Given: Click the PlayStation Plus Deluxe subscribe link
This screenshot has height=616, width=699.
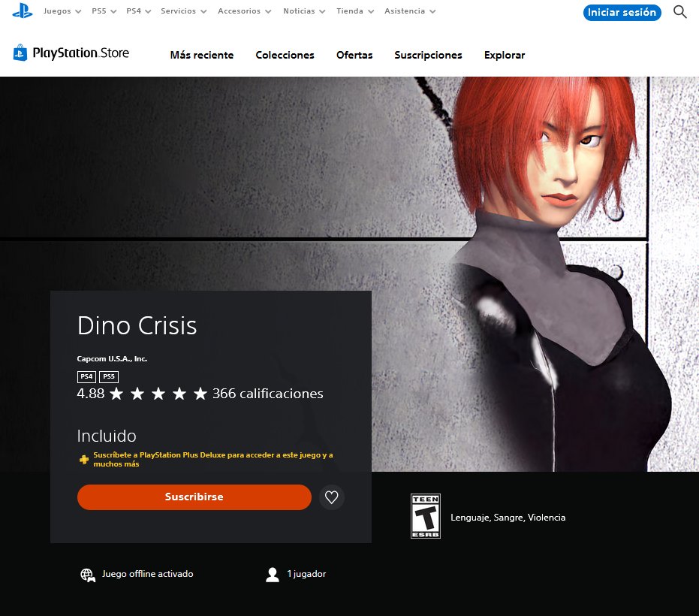Looking at the screenshot, I should (213, 460).
